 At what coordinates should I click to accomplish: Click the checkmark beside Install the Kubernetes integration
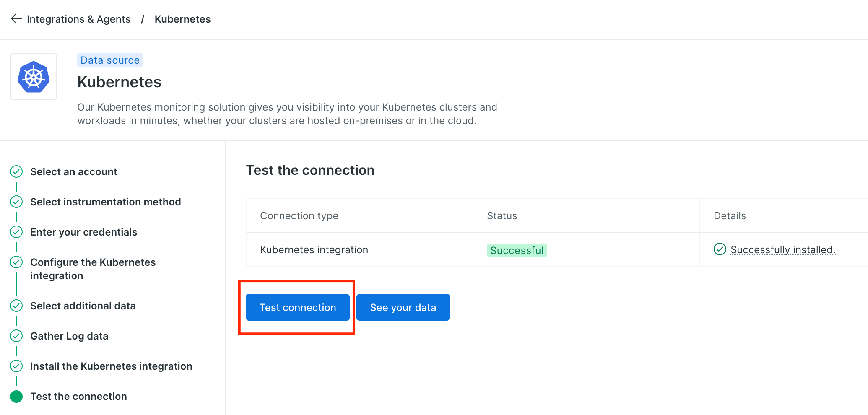point(16,366)
